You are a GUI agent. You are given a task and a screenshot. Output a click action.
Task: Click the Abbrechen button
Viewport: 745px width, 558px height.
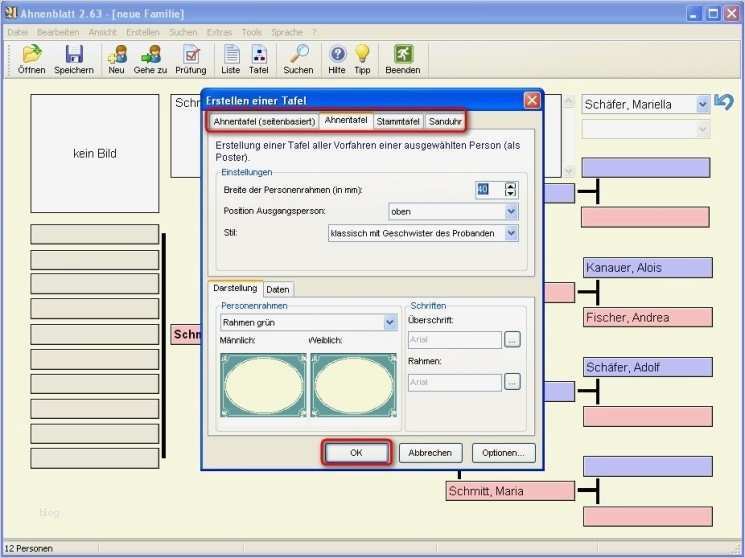pos(431,453)
